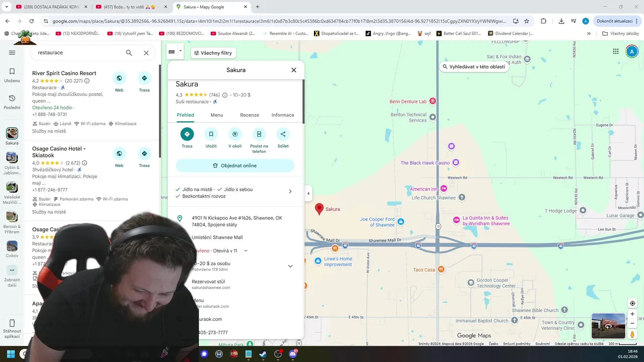Expand service options 'Jídlo na místě' chevron
The width and height of the screenshot is (644, 362).
(x=290, y=192)
